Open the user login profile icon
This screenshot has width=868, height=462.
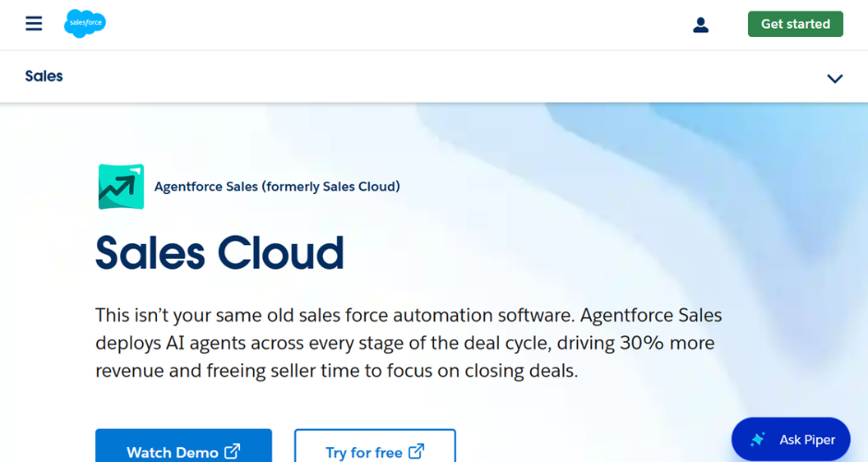tap(700, 25)
